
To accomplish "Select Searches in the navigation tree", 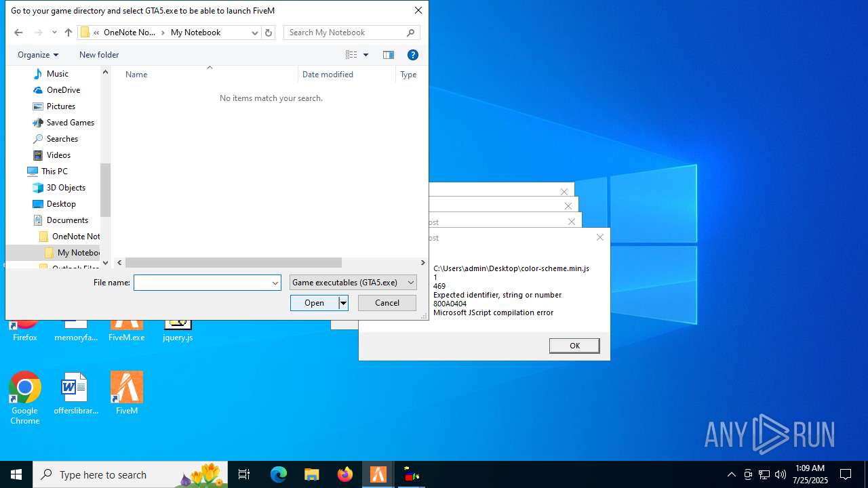I will (62, 139).
